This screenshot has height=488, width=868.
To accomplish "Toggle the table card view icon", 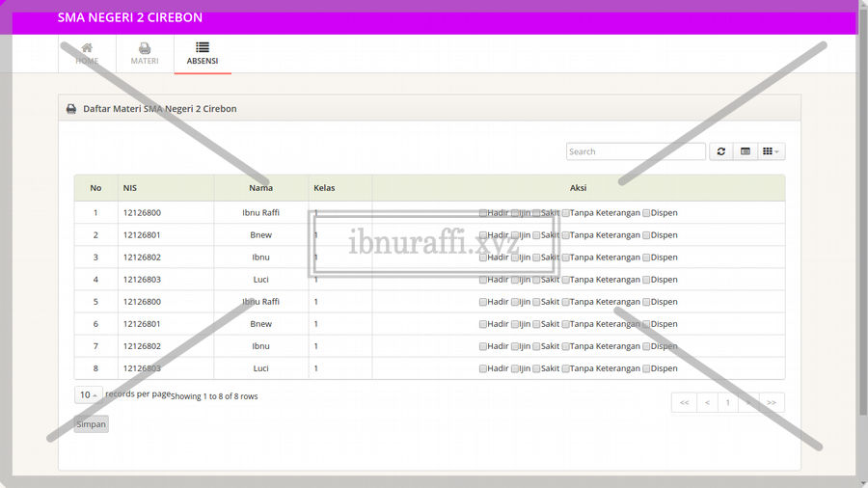I will tap(746, 151).
